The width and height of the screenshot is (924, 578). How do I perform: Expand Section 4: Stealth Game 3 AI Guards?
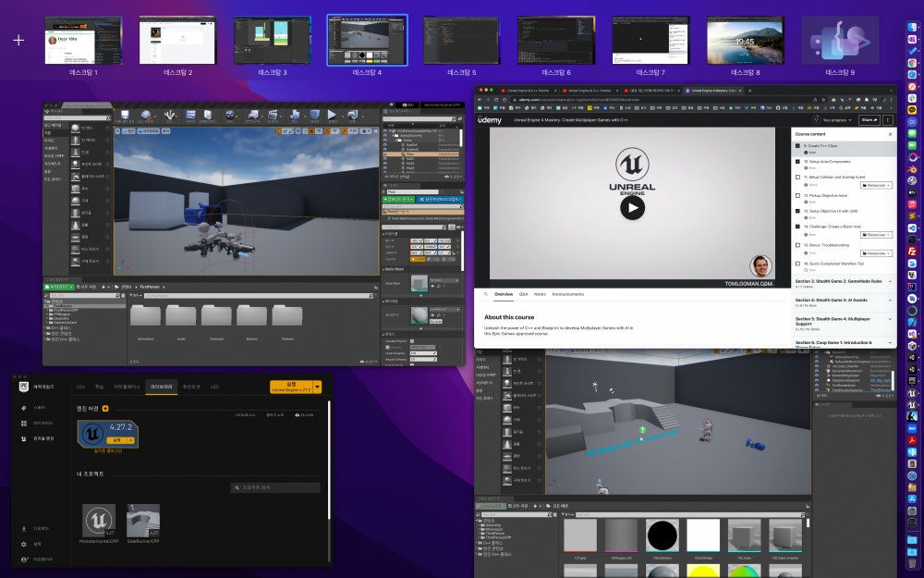click(844, 302)
